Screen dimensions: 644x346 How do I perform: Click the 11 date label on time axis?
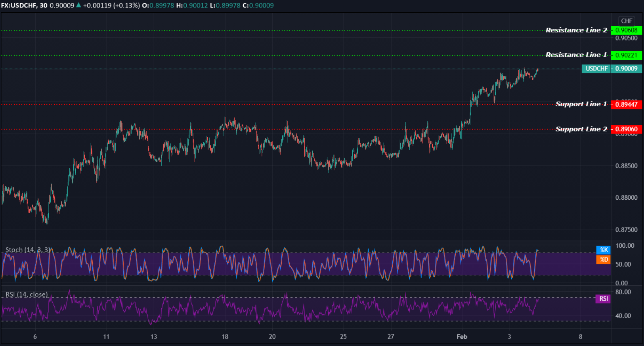[x=106, y=336]
